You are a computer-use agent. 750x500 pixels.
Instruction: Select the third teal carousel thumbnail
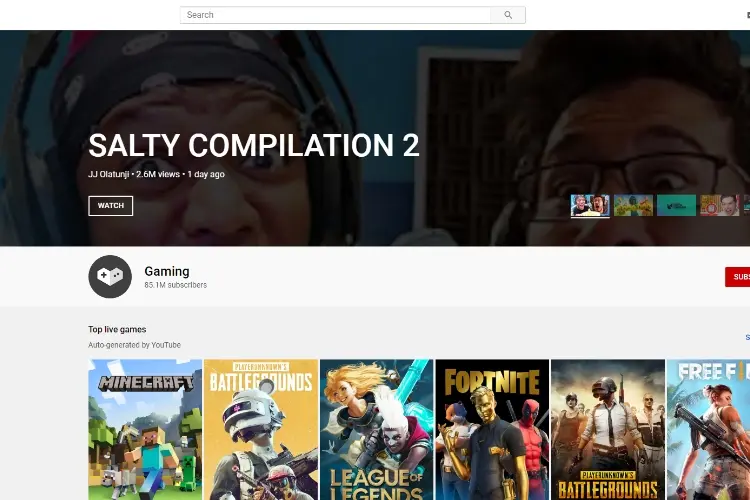click(x=676, y=205)
